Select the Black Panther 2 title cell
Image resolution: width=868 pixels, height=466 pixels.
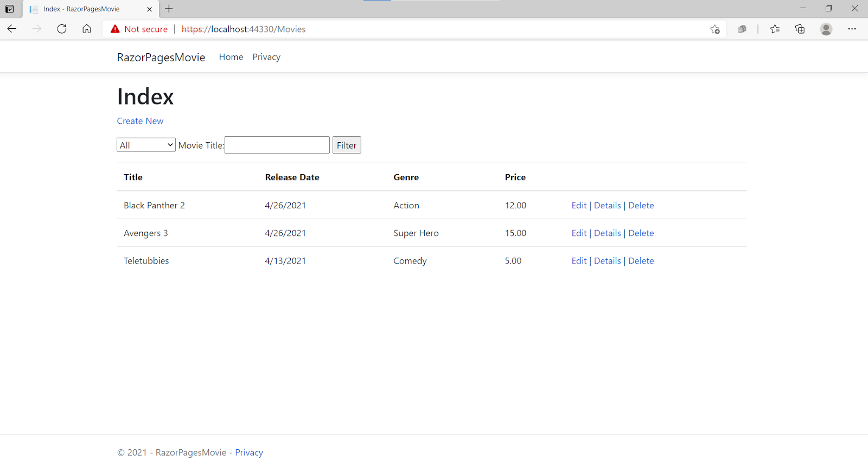point(154,205)
